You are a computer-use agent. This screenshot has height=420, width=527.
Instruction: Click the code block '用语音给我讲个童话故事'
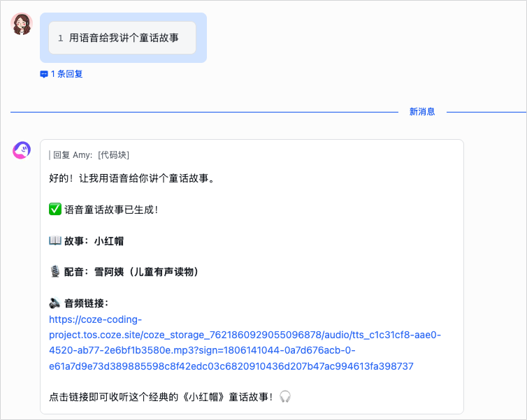point(122,38)
